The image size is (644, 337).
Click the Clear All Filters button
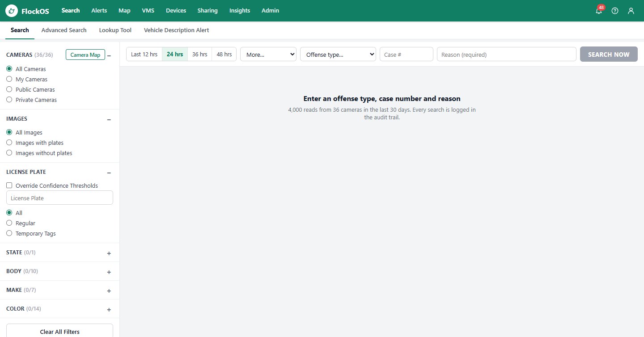tap(59, 332)
